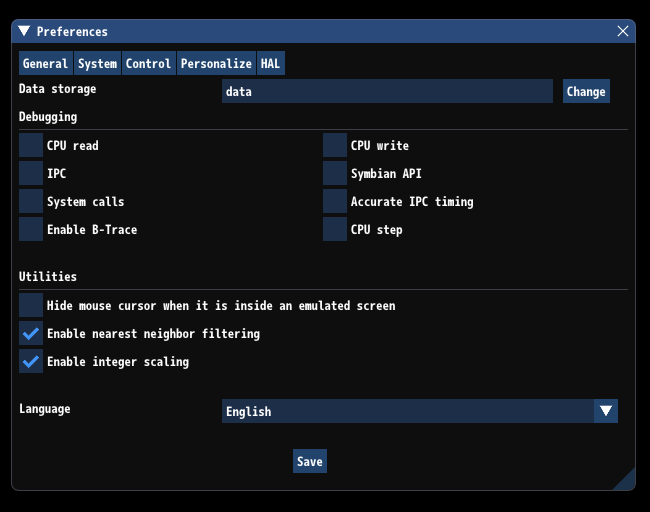Enable System calls logging checkbox
The height and width of the screenshot is (512, 650).
[x=31, y=201]
